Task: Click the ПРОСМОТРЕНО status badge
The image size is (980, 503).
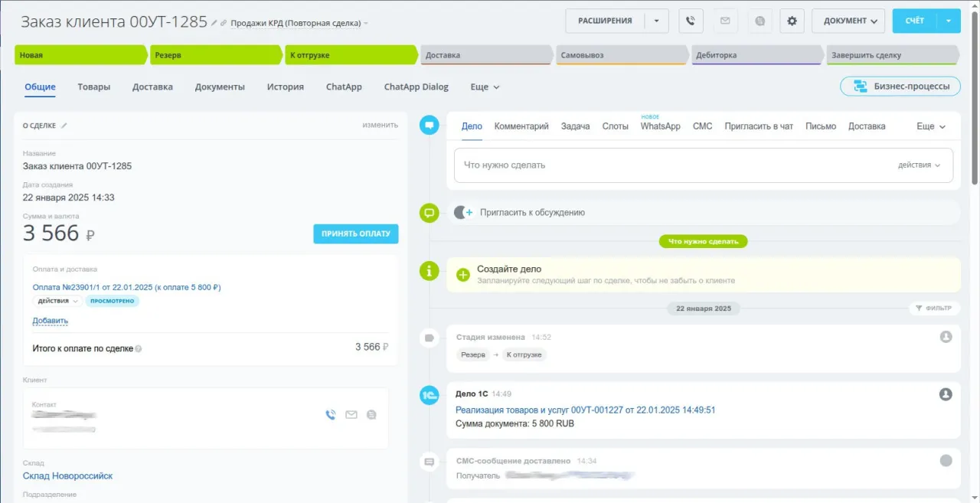Action: 112,301
